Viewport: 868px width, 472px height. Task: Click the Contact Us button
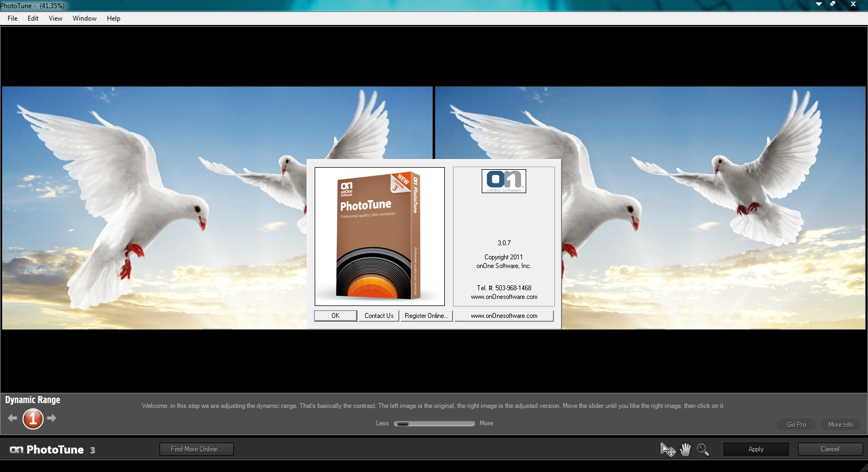coord(379,316)
